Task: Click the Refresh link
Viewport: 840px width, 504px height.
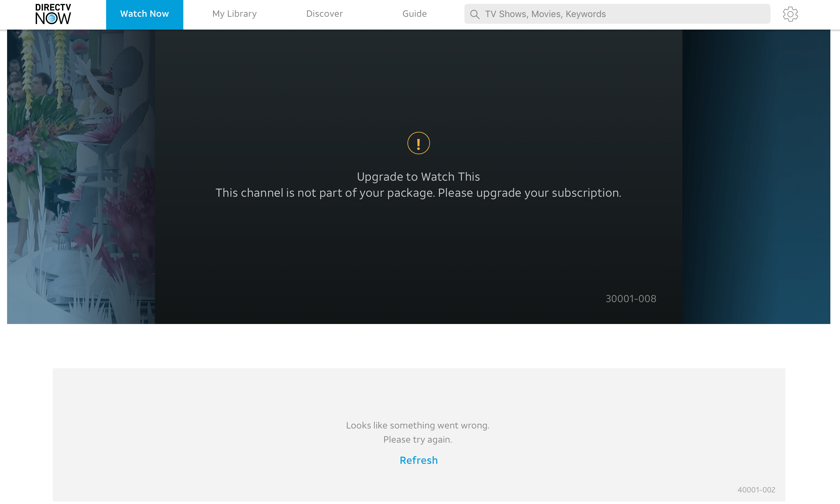Action: pyautogui.click(x=419, y=460)
